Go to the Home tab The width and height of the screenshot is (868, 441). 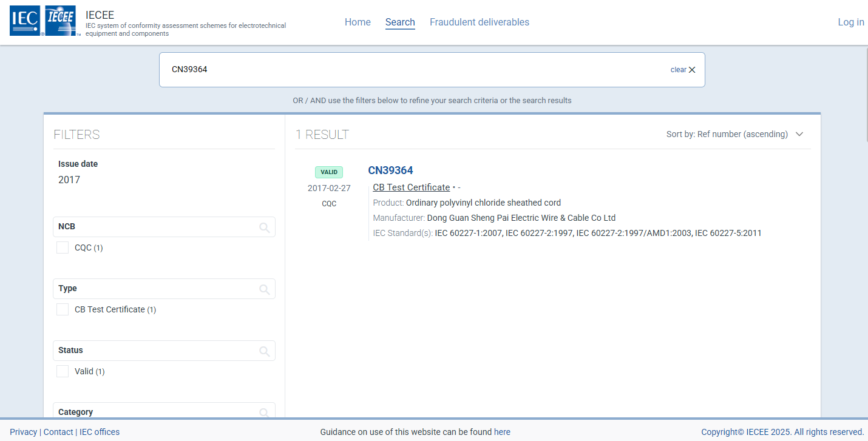pyautogui.click(x=358, y=22)
